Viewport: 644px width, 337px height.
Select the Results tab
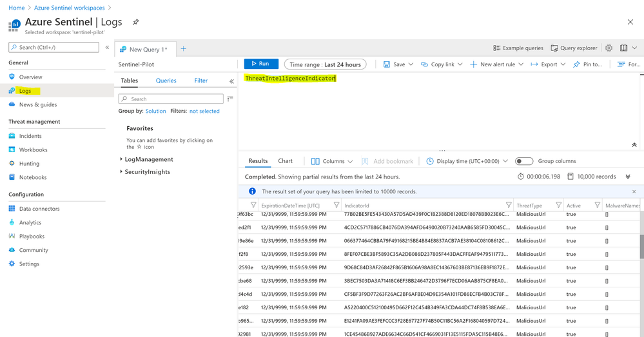point(258,161)
